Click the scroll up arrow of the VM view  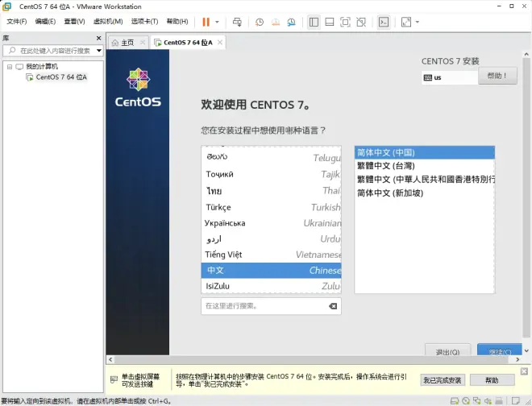526,54
